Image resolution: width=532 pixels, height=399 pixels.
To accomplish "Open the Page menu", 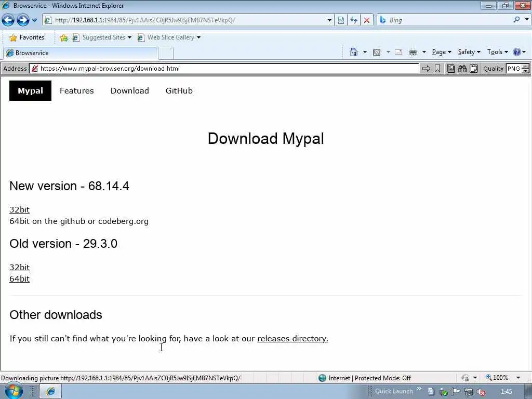I will 442,52.
